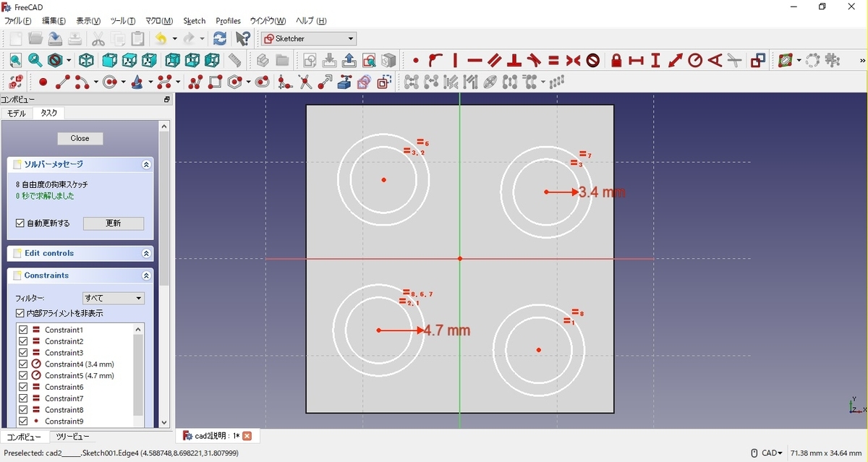Click the Close button in task panel

[x=80, y=138]
